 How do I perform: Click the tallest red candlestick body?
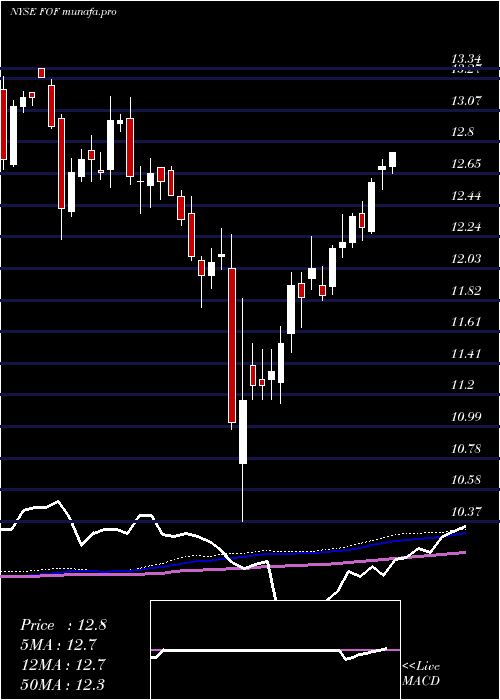[232, 345]
